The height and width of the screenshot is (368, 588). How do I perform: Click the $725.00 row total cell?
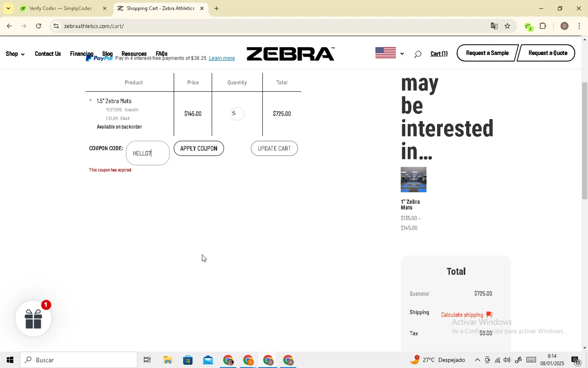click(x=282, y=114)
